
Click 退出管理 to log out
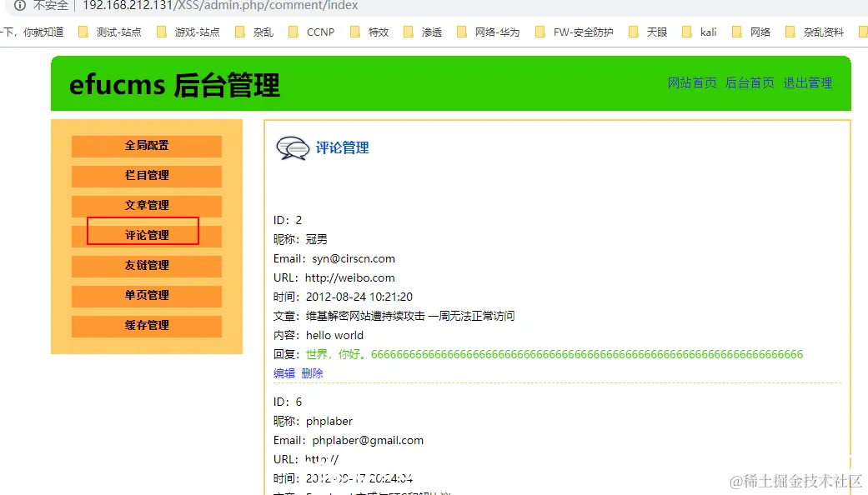point(807,83)
